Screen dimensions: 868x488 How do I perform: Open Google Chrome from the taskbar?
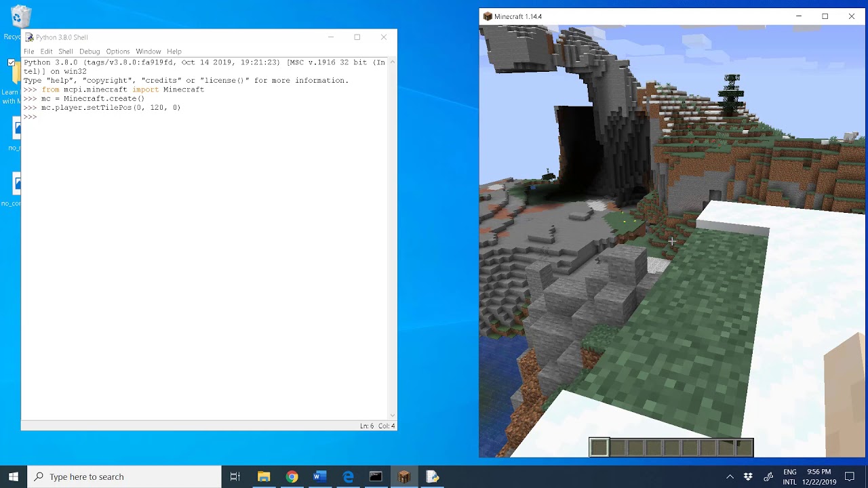point(292,476)
